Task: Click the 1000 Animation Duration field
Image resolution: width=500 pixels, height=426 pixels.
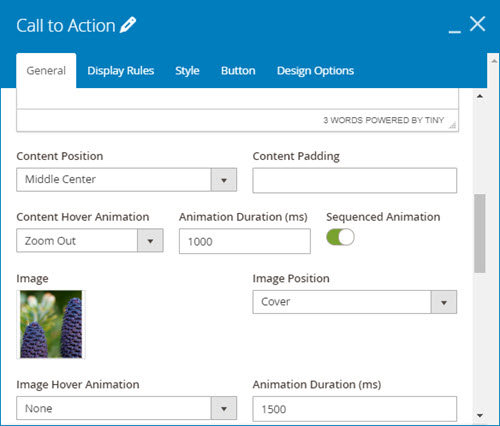Action: [245, 241]
